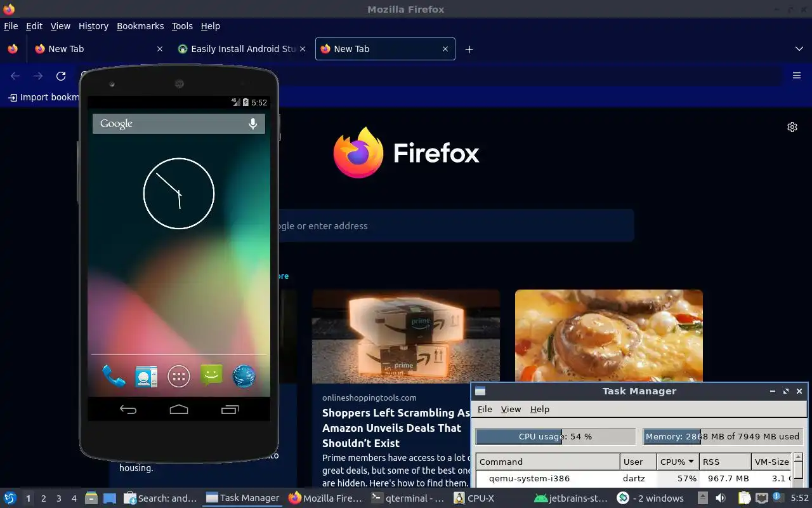Select the qemu-system-i386 process row
Screen dimensions: 812x508
click(634, 478)
